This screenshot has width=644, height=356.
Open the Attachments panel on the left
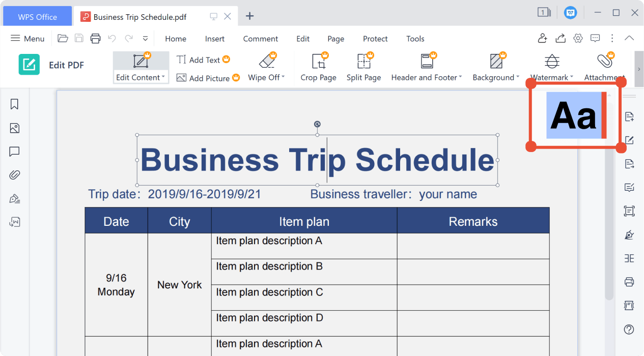14,174
